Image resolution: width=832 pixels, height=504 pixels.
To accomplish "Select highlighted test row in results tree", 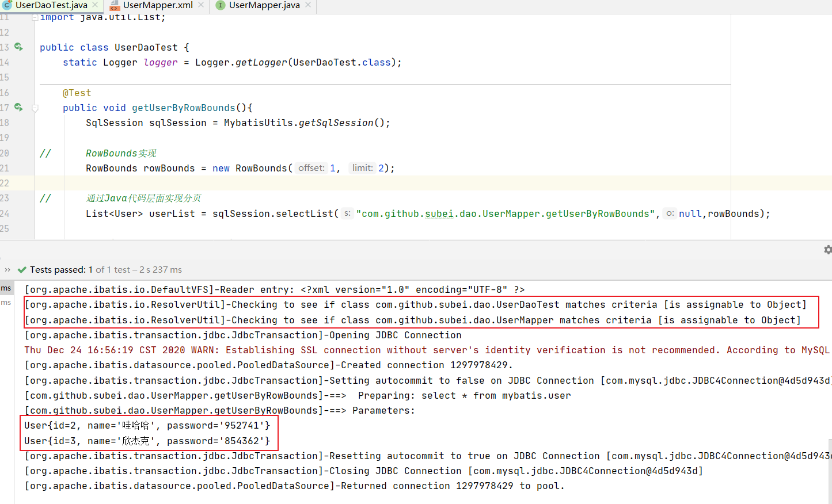I will (x=6, y=288).
